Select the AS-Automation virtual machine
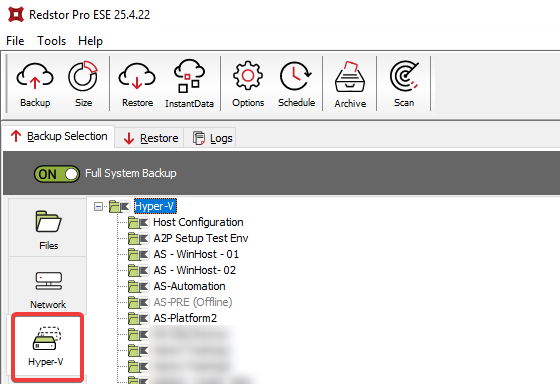Screen dimensions: 560x384 (189, 286)
